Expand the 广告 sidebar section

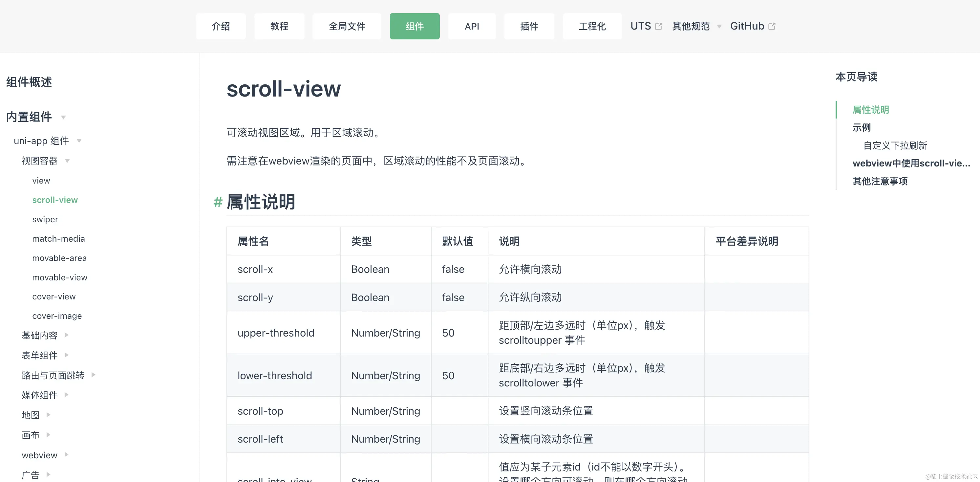[48, 474]
